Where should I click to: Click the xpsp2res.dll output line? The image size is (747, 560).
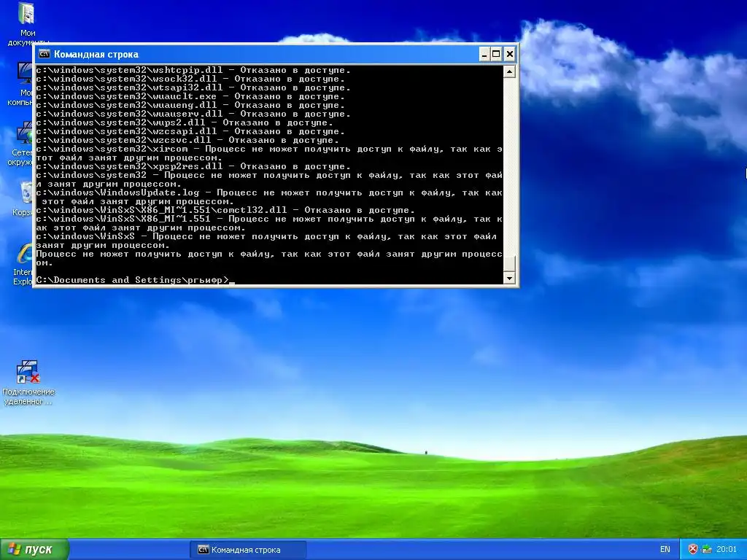point(193,166)
